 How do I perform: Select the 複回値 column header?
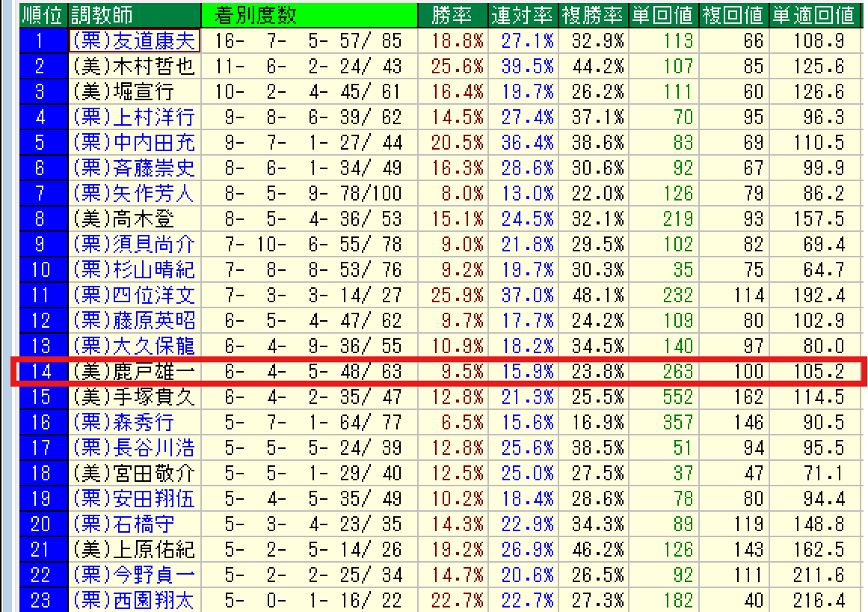point(733,15)
